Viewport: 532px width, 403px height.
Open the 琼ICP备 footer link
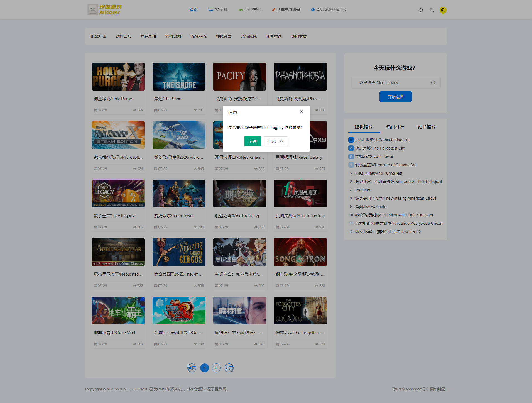[x=409, y=389]
